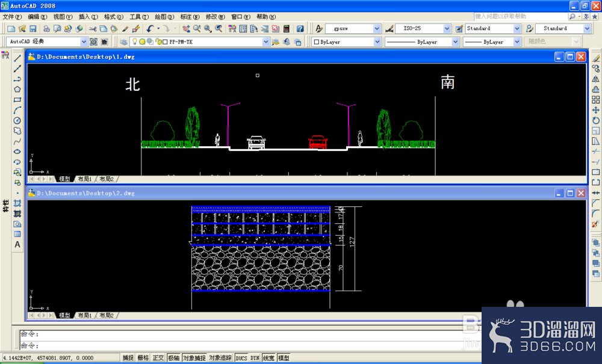The width and height of the screenshot is (602, 364).
Task: Pick the Multiline Text tool
Action: [17, 244]
